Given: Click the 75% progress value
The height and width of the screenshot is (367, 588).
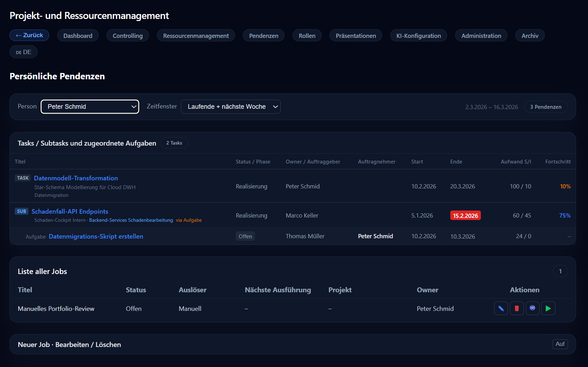Looking at the screenshot, I should point(565,215).
